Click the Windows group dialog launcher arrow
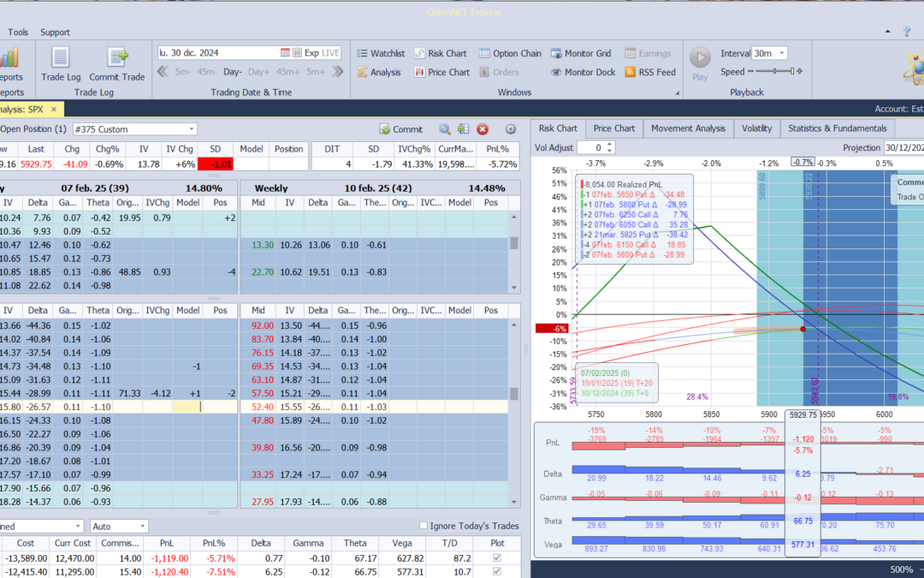The width and height of the screenshot is (924, 578). [x=677, y=92]
